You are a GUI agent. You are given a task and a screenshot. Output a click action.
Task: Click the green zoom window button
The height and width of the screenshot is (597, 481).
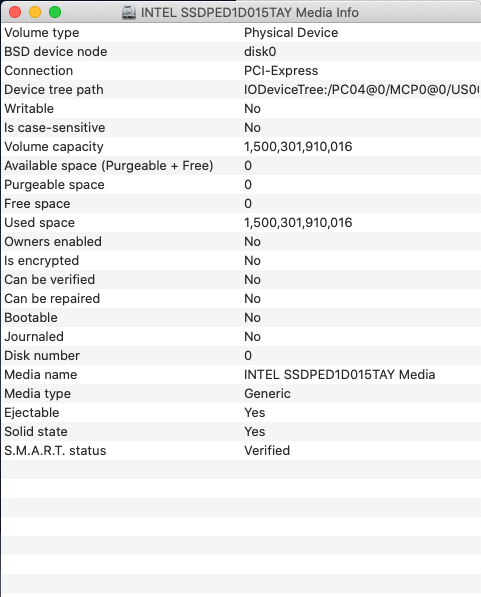55,12
